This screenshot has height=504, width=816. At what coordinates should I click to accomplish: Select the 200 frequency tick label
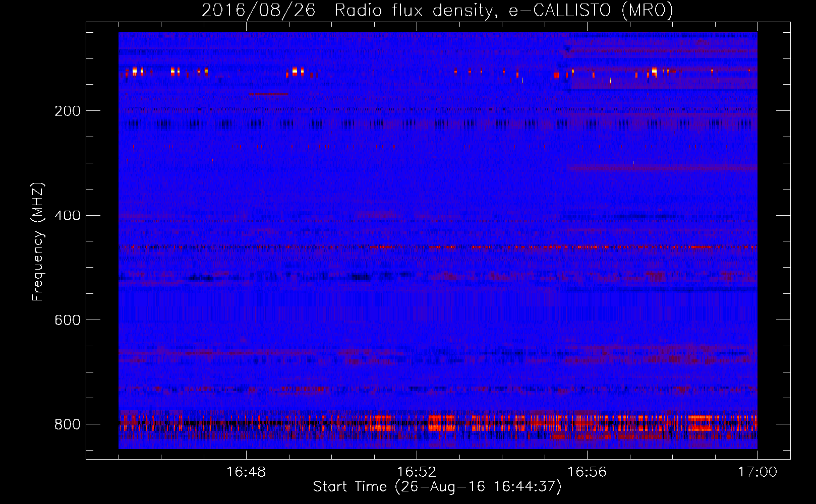67,111
